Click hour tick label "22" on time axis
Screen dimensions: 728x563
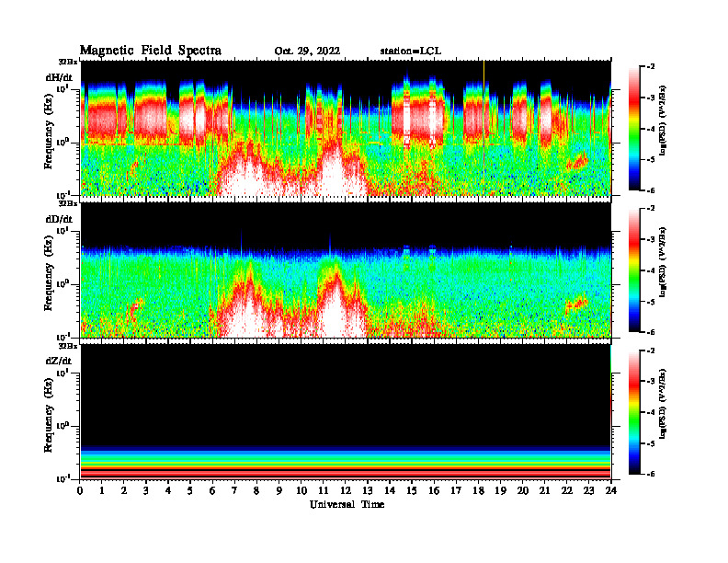click(x=567, y=491)
